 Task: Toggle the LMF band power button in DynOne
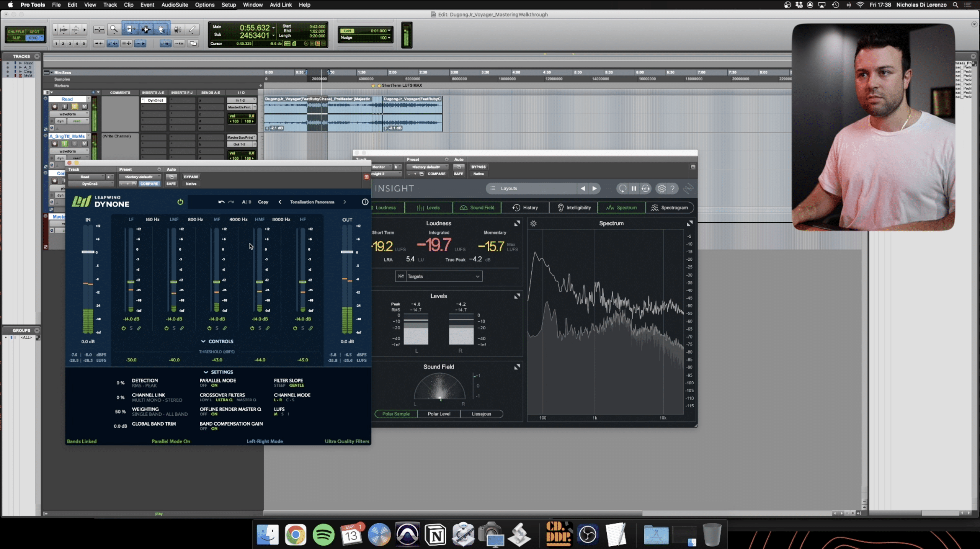pyautogui.click(x=166, y=328)
